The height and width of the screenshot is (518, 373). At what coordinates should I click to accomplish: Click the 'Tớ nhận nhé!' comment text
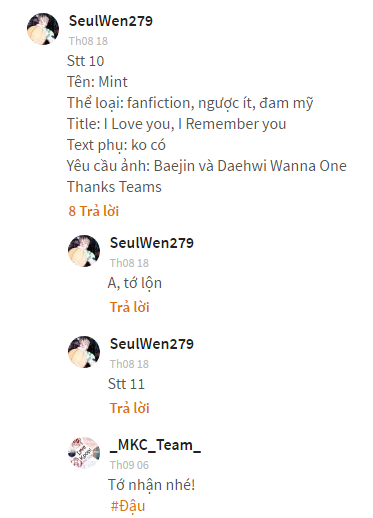pos(151,485)
